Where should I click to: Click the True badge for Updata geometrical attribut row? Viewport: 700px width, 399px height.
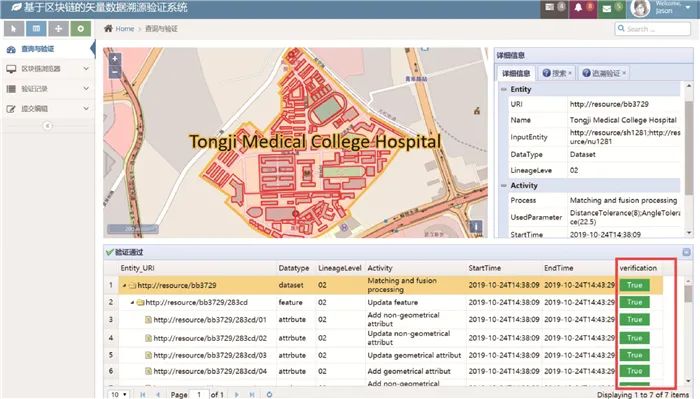(x=634, y=355)
